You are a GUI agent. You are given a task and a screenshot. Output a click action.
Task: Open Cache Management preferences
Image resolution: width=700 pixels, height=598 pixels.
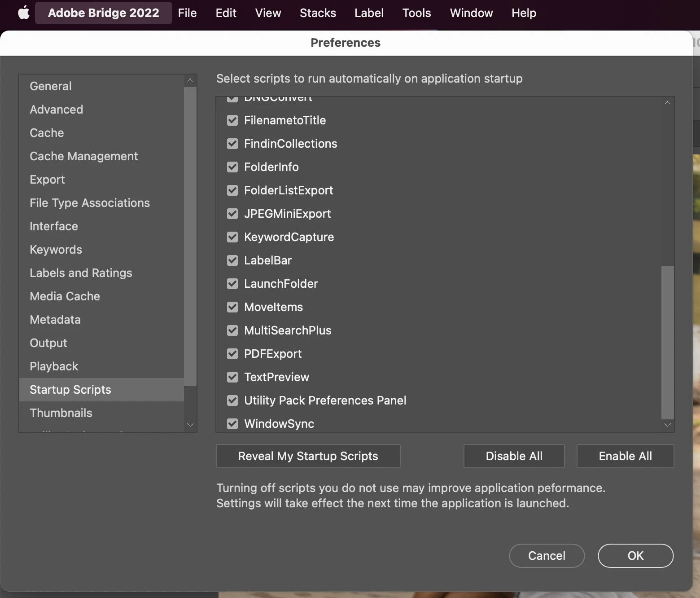tap(101, 156)
